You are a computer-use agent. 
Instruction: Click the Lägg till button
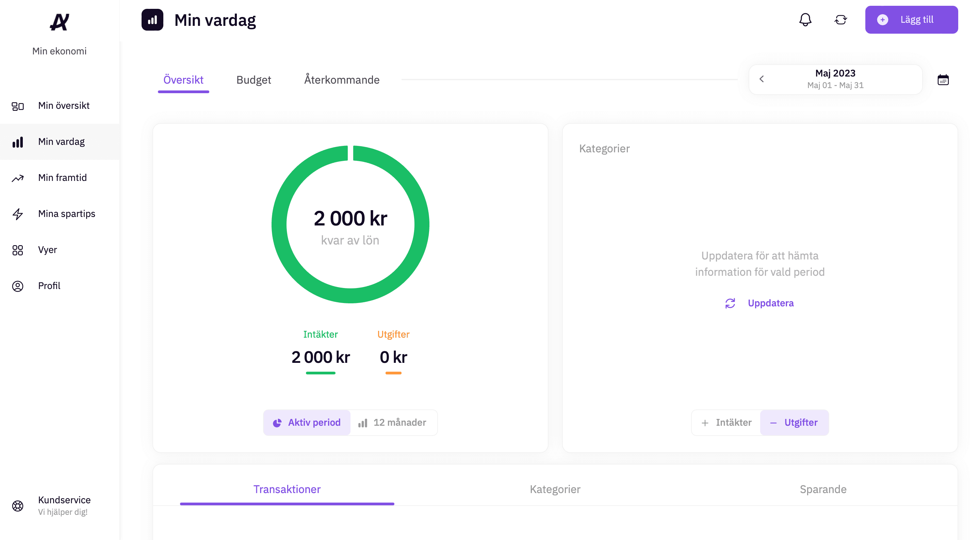[x=911, y=20]
